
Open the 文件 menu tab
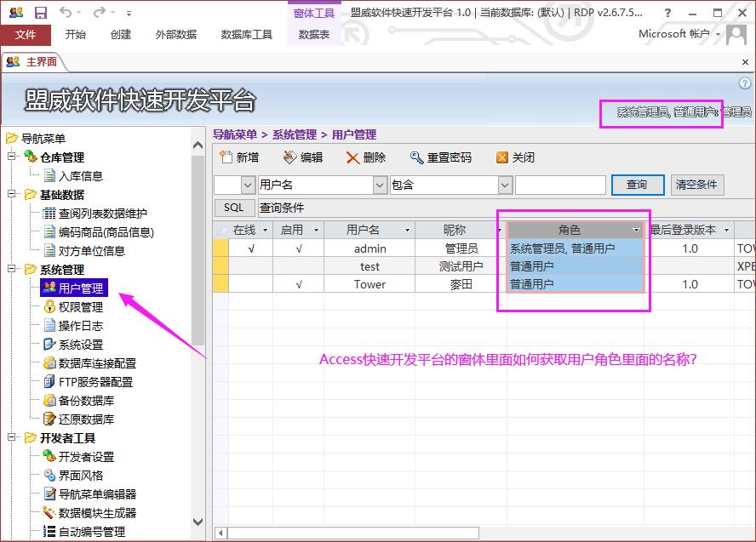tap(26, 35)
